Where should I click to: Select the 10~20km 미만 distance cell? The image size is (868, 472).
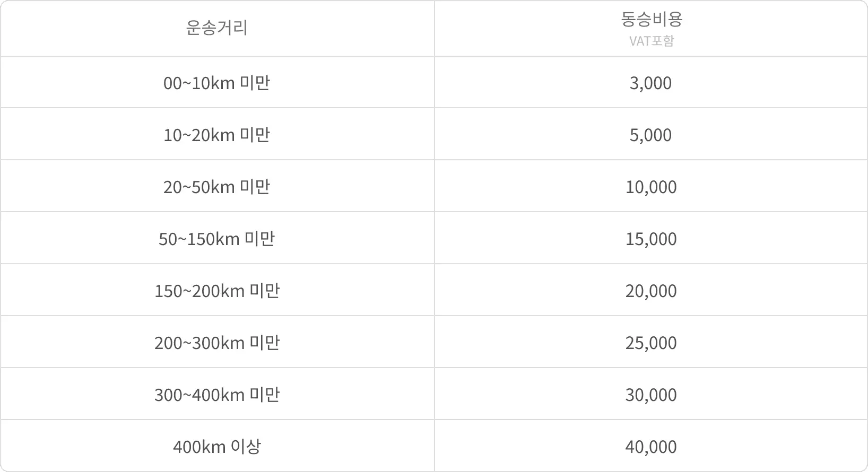coord(217,135)
